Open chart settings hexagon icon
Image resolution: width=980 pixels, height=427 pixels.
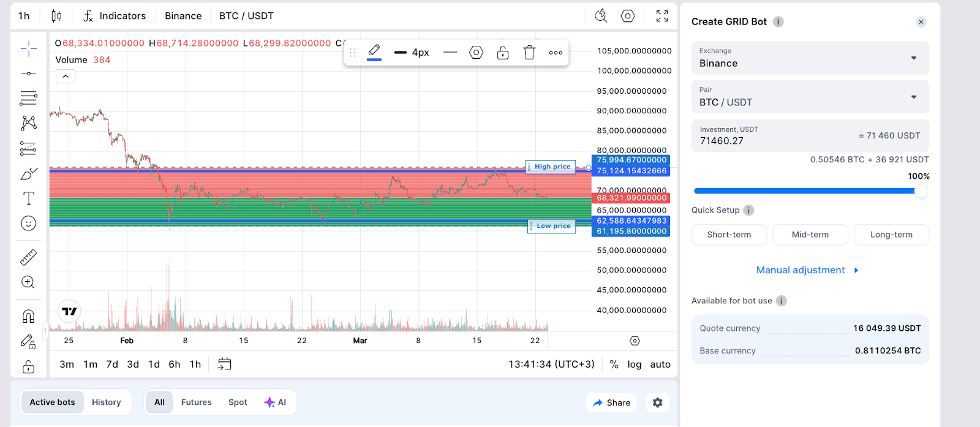pyautogui.click(x=628, y=16)
